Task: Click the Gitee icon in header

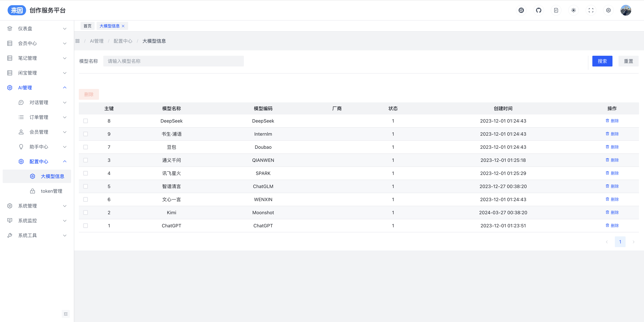Action: (521, 10)
